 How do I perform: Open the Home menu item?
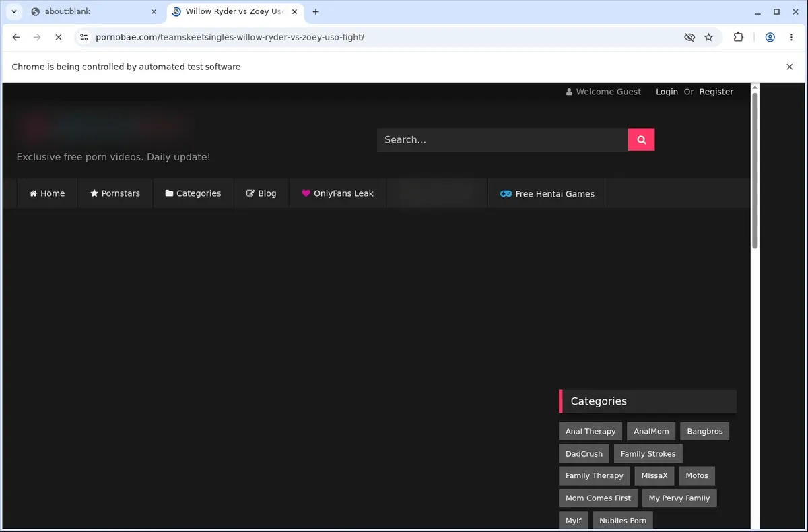(47, 193)
